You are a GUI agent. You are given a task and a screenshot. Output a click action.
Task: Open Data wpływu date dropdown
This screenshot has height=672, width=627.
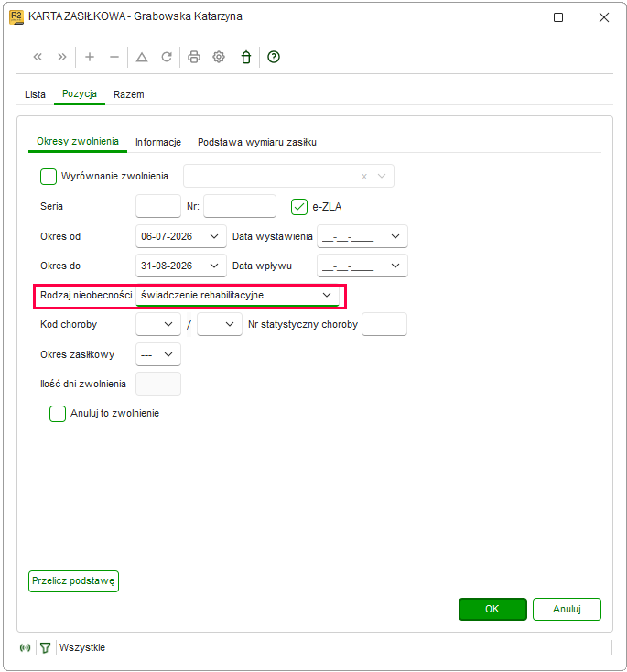point(395,266)
